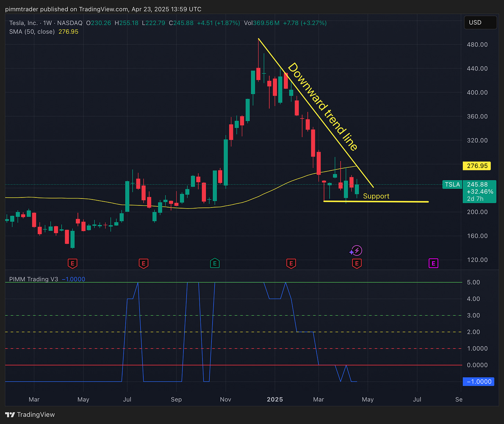Select the SMA (50, close) indicator legend
Viewport: 504px width, 424px height.
tap(32, 32)
